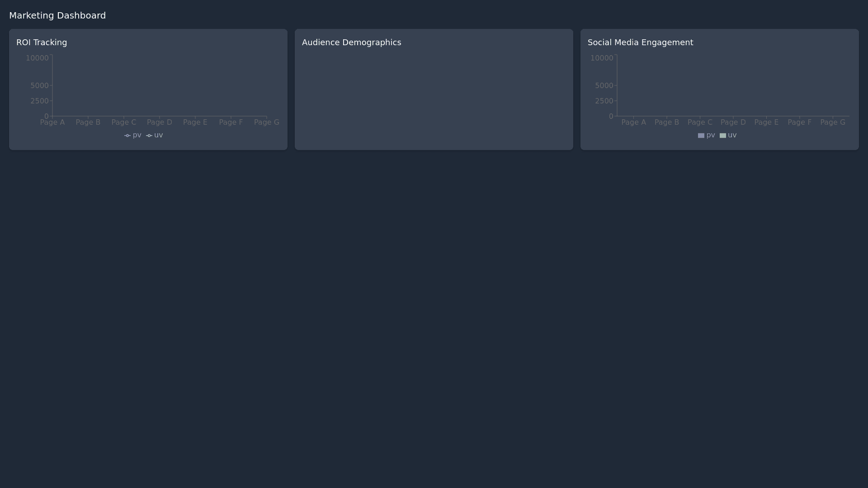Select the Social Media Engagement card title

tap(640, 42)
